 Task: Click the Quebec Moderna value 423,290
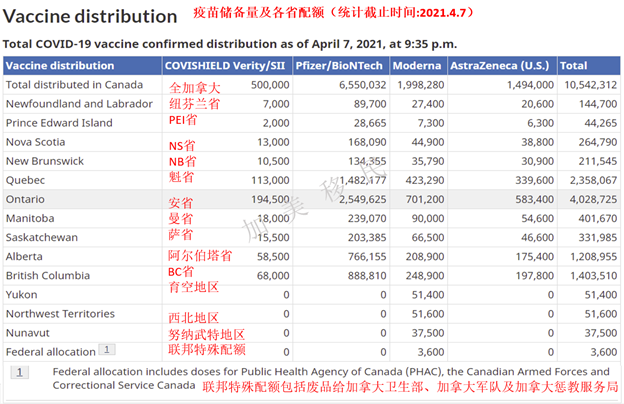[425, 180]
